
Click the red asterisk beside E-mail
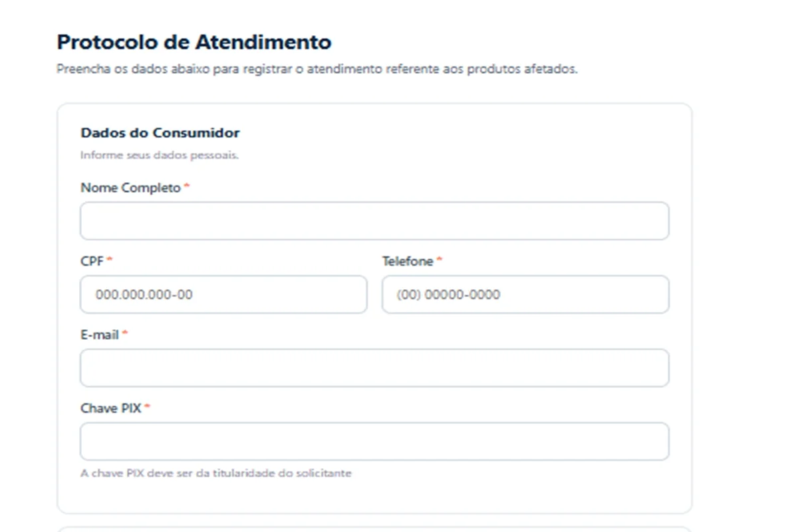(x=125, y=334)
